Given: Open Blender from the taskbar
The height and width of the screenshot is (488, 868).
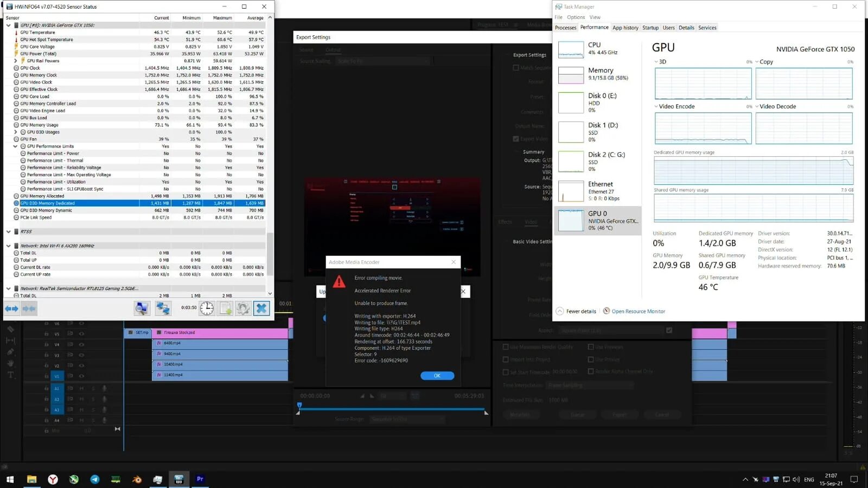Looking at the screenshot, I should 137,479.
